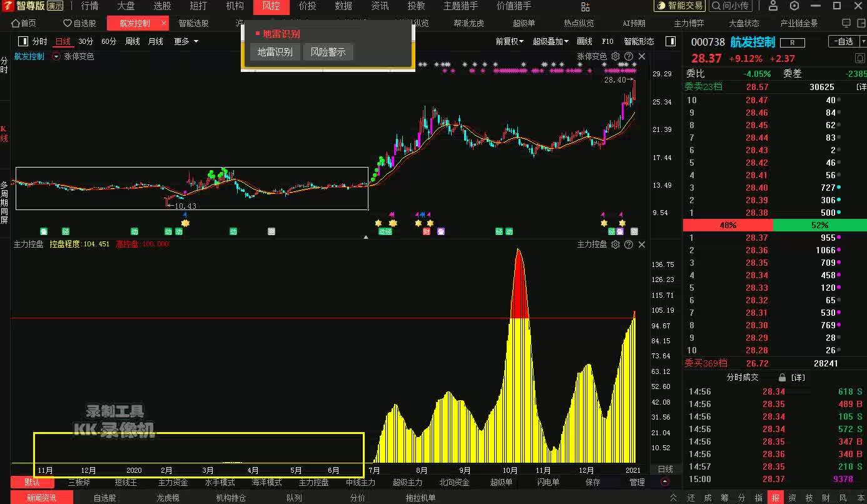The width and height of the screenshot is (867, 504).
Task: Click the gear icon next to 张停变色
Action: [616, 56]
